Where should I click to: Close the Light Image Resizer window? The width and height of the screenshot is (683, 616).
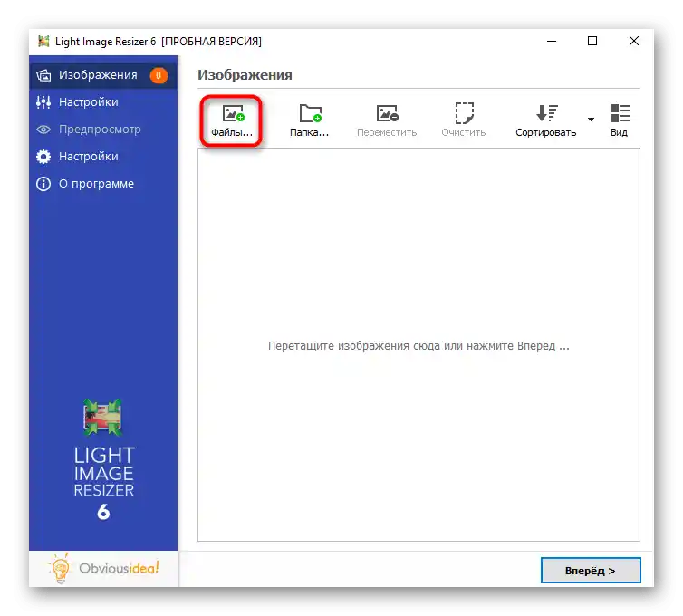(634, 42)
